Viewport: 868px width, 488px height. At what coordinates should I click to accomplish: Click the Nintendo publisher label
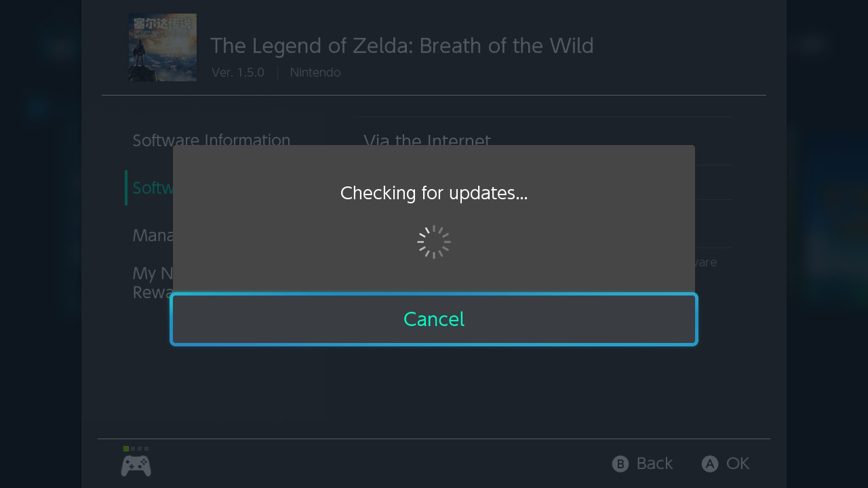[x=315, y=73]
